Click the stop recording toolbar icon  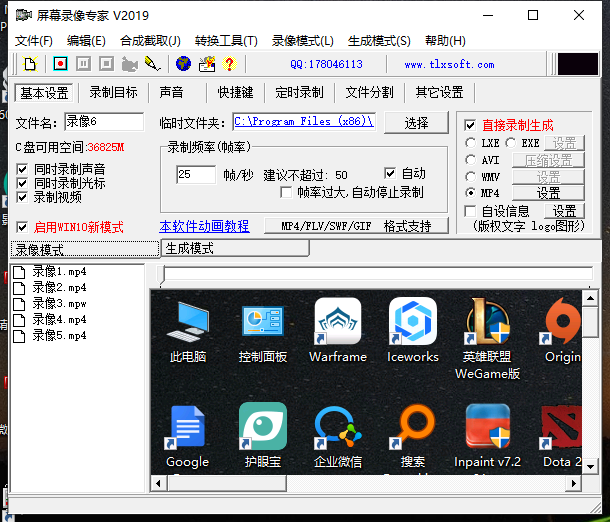(x=106, y=64)
